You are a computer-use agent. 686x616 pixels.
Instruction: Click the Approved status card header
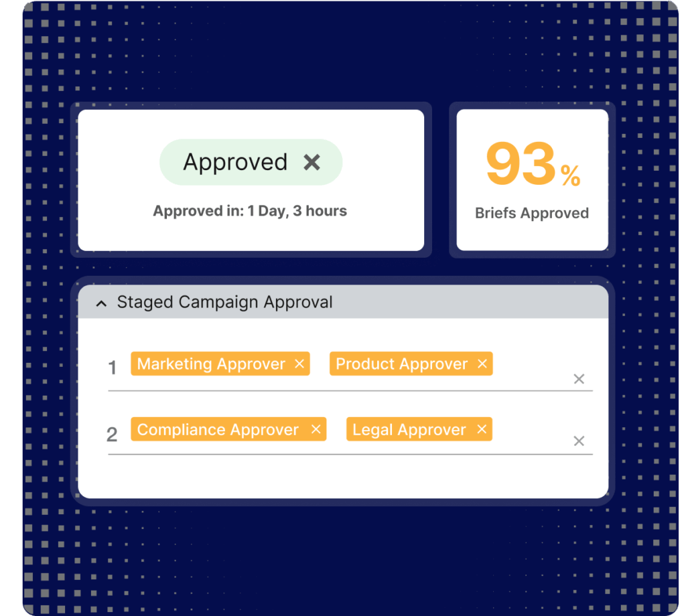236,162
